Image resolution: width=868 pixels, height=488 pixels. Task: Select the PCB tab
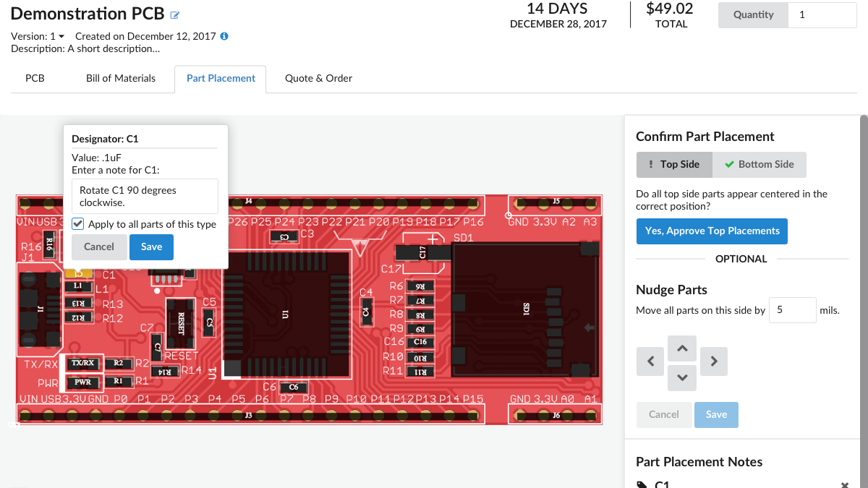pos(34,78)
